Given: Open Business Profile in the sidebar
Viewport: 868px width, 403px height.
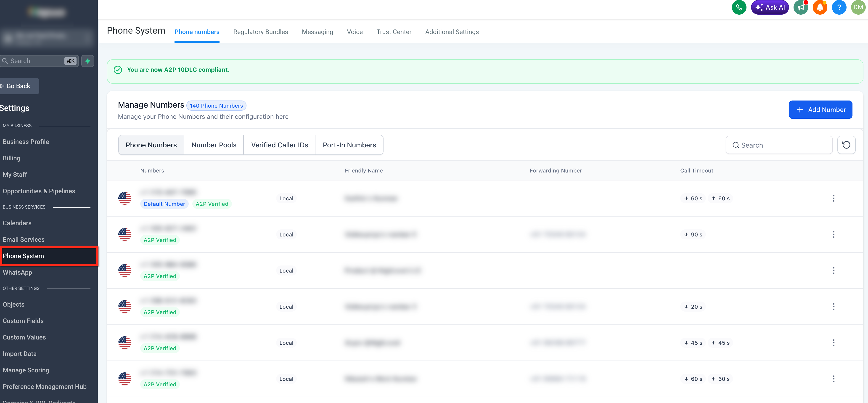Looking at the screenshot, I should 26,141.
